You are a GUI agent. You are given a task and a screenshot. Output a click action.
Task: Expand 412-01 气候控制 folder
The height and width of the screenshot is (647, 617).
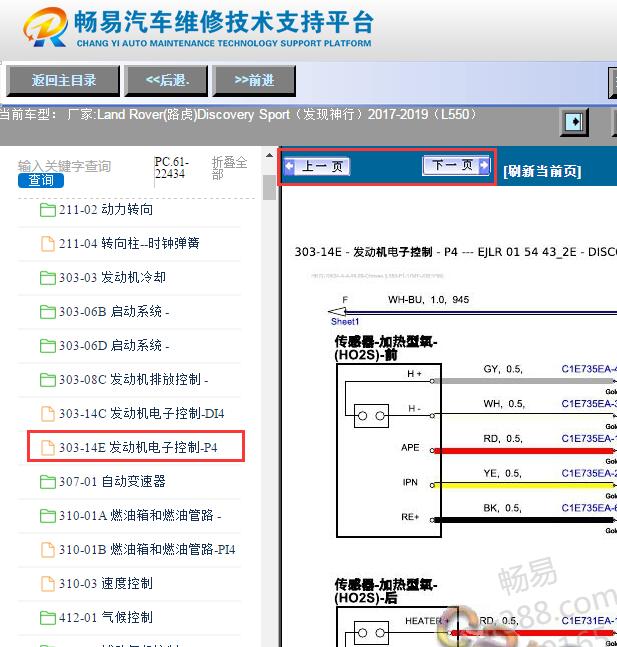point(106,618)
